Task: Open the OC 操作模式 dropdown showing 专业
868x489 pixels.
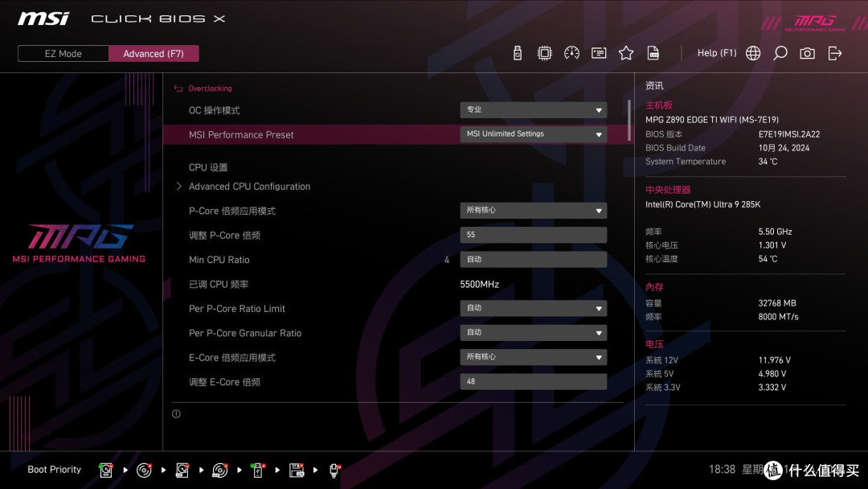Action: pyautogui.click(x=533, y=109)
